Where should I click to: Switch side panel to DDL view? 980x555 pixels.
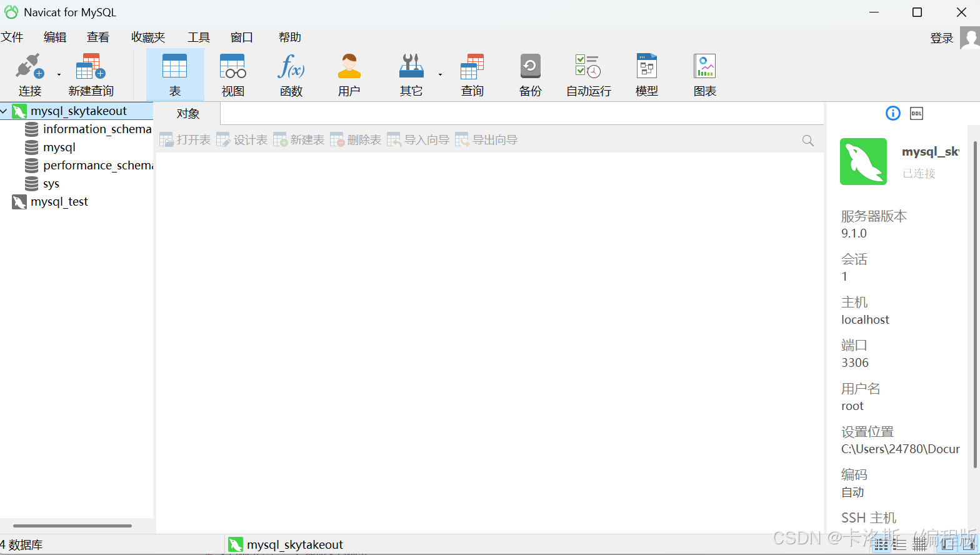click(x=916, y=113)
